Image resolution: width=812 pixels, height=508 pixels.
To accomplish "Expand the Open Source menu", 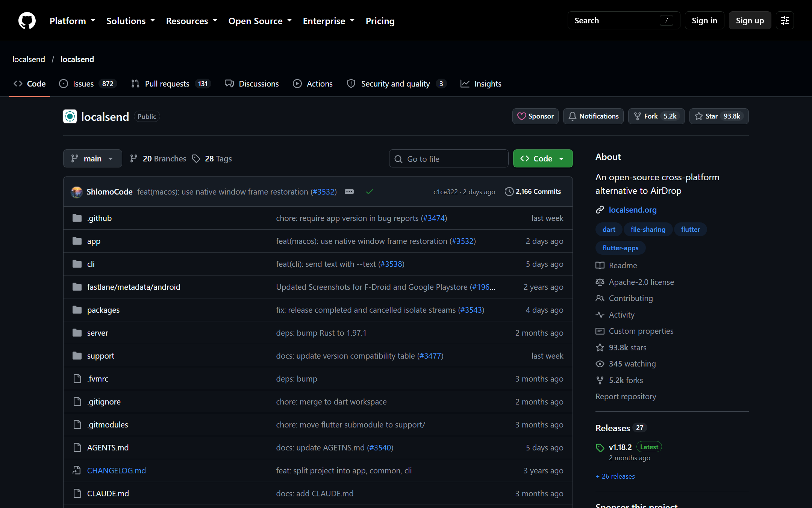I will click(x=260, y=21).
